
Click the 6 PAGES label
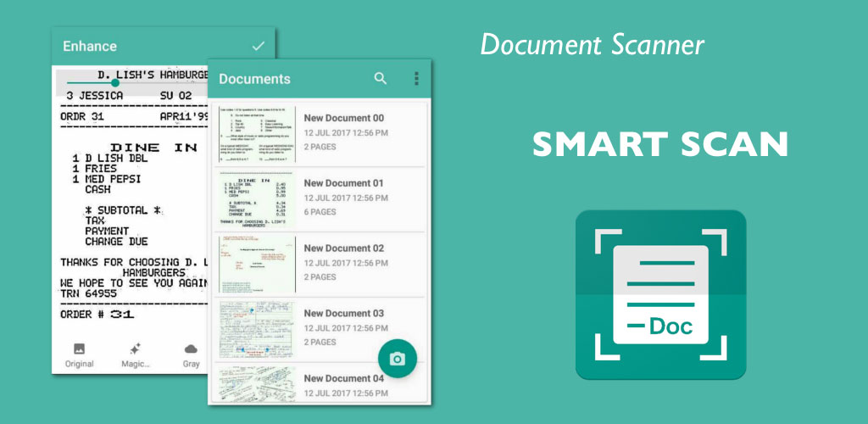(320, 212)
